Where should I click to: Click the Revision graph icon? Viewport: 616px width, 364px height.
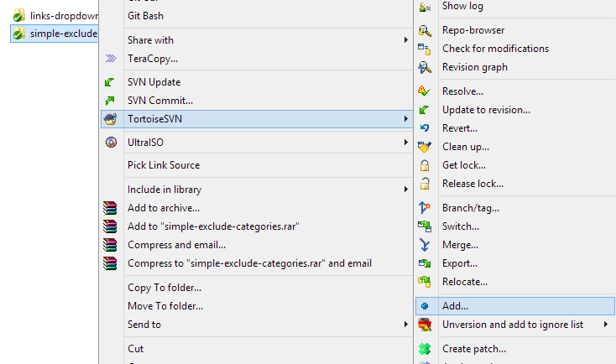[x=425, y=67]
